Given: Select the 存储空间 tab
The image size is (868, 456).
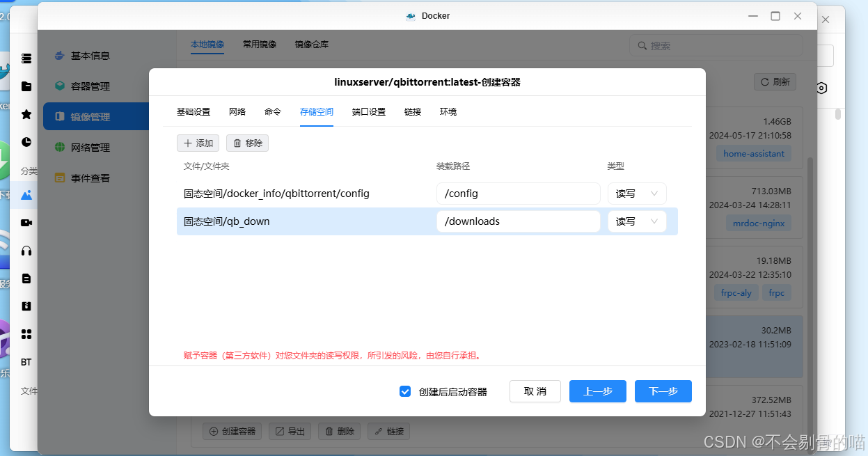Looking at the screenshot, I should (x=317, y=112).
